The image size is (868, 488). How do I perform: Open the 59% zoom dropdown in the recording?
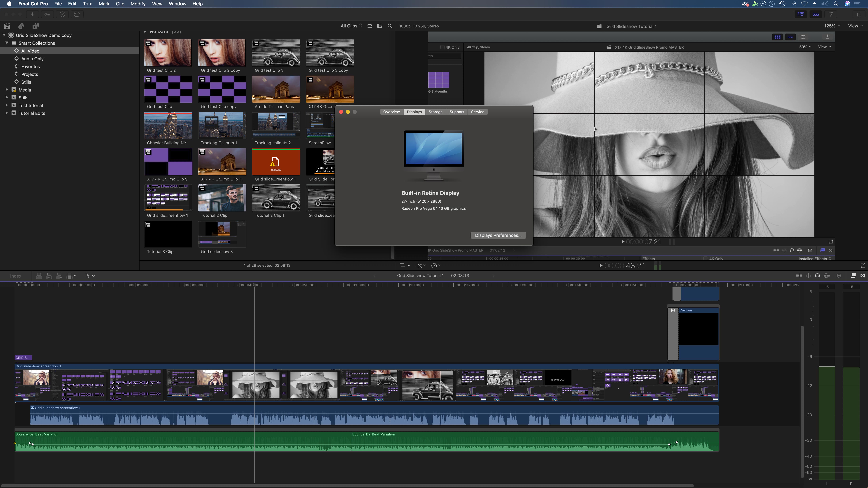pyautogui.click(x=805, y=47)
